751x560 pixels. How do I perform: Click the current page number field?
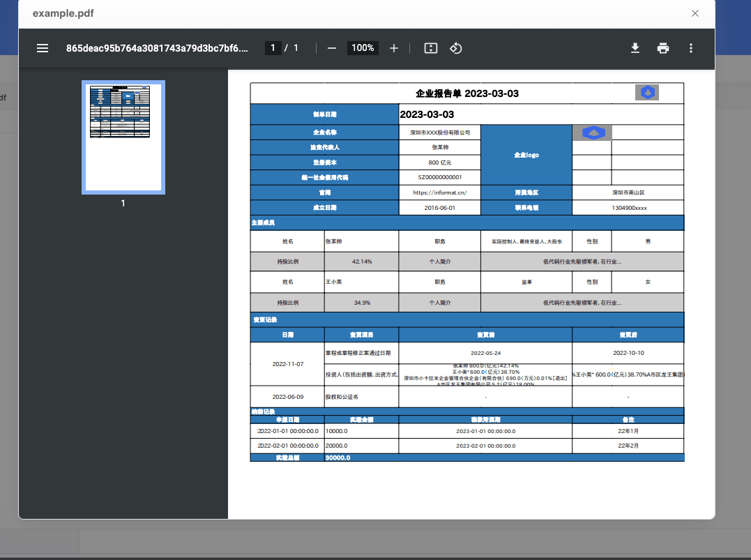tap(273, 48)
